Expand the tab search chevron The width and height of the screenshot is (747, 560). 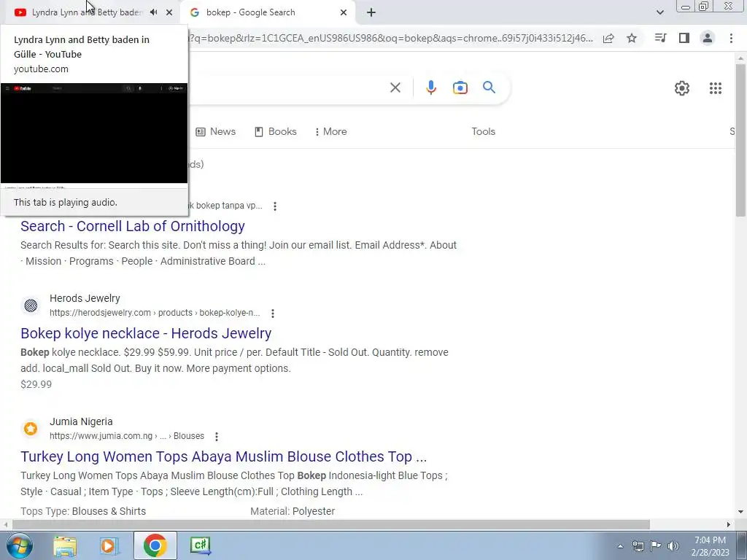(x=659, y=12)
